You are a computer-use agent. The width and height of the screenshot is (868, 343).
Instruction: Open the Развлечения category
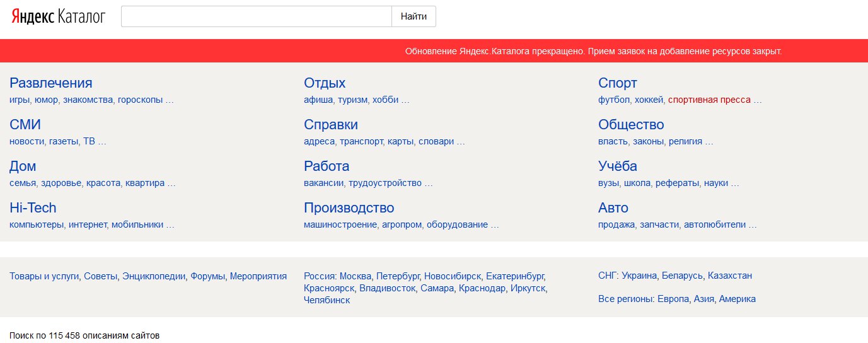(51, 83)
